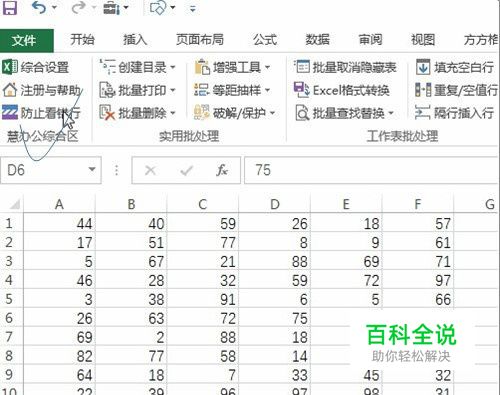Click the 重复/空值行 icon
Screen dimensions: 500x395
[x=423, y=90]
